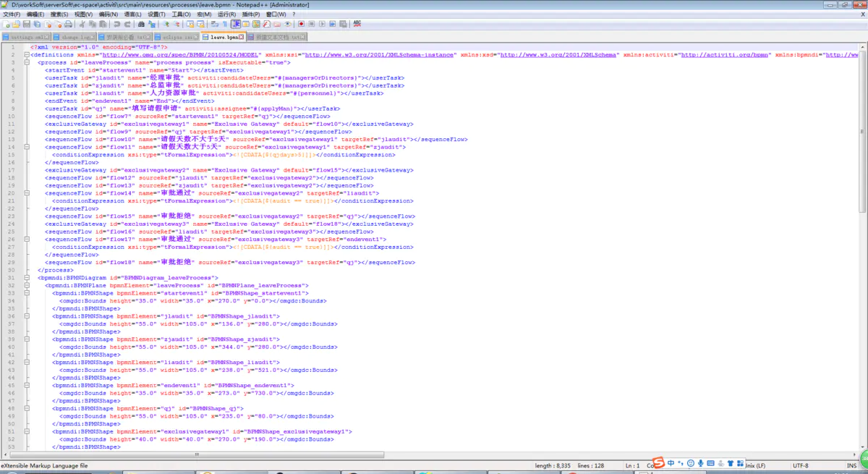Switch to the eclipse.ini tab
The image size is (868, 474).
pos(176,36)
